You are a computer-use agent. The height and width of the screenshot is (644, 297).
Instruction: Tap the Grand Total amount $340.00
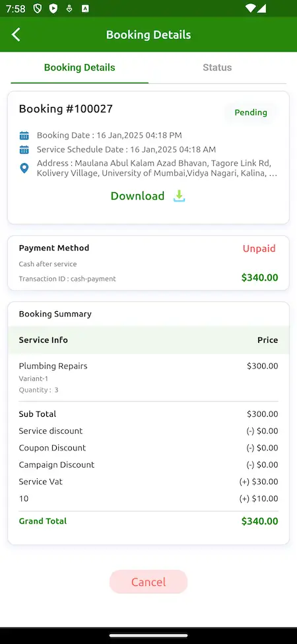[x=259, y=521]
